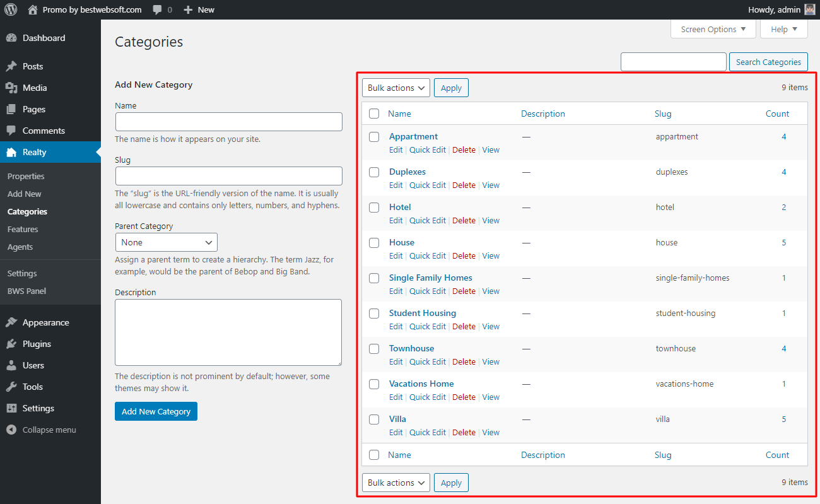Click Delete under Student Housing
This screenshot has height=504, width=820.
click(x=464, y=326)
